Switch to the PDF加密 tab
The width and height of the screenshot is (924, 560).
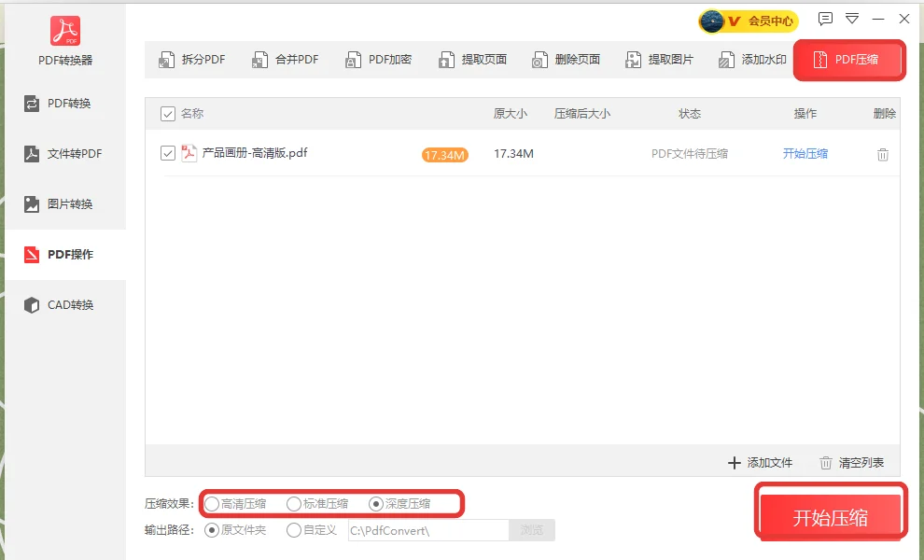coord(378,60)
